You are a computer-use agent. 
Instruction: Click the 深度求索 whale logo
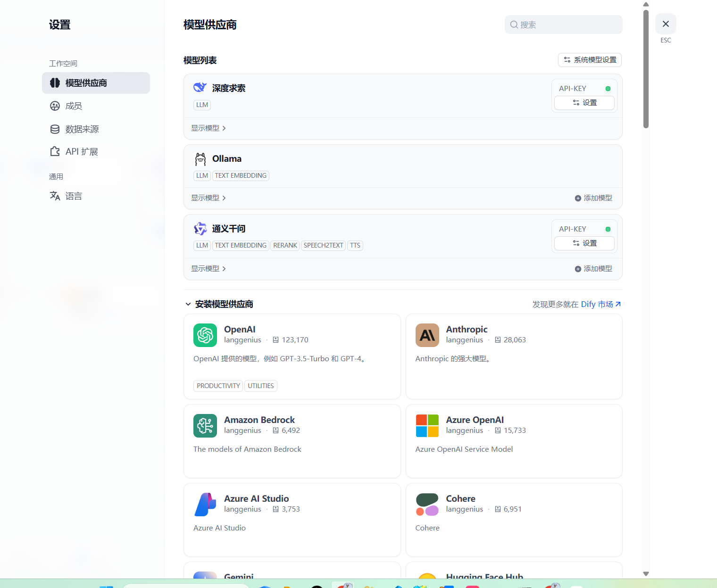point(200,88)
